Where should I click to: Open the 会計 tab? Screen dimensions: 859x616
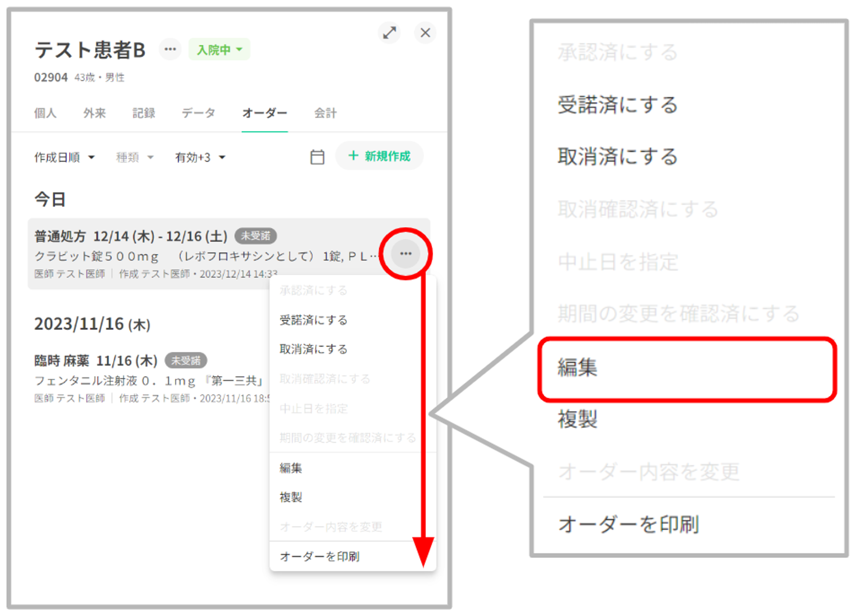325,113
